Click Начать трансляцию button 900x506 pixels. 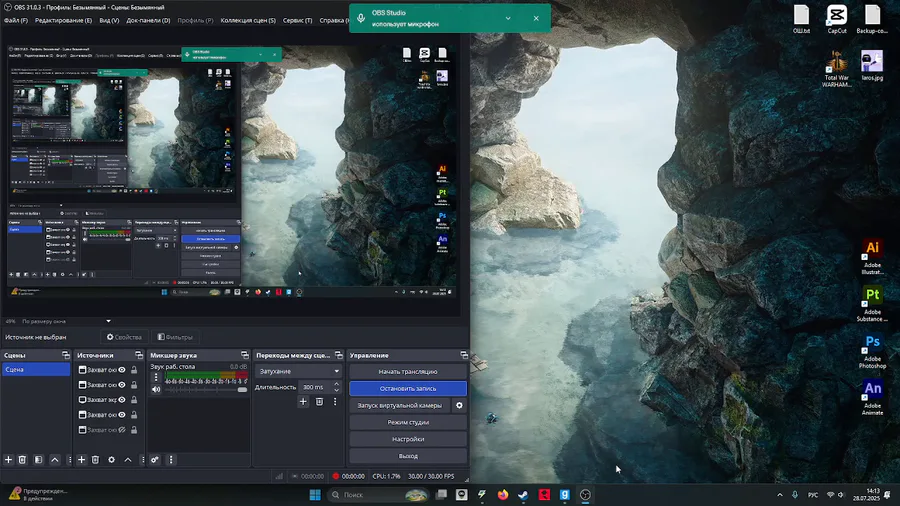408,372
